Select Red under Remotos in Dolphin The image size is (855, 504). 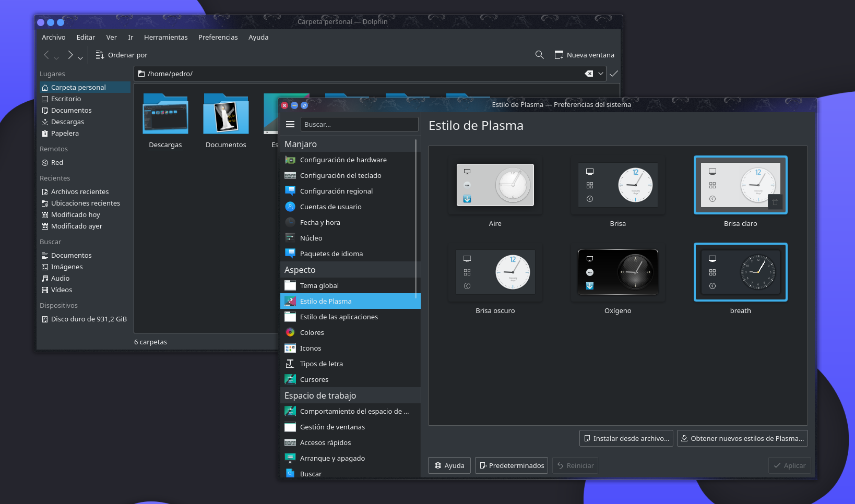click(85, 162)
